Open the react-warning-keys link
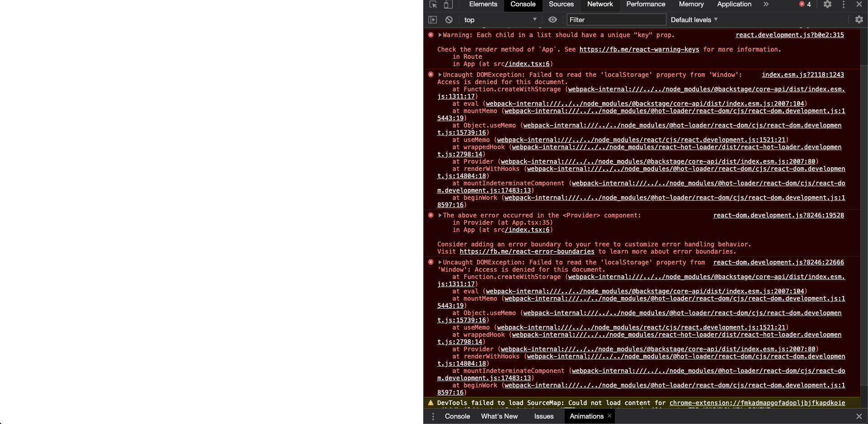 pos(639,49)
